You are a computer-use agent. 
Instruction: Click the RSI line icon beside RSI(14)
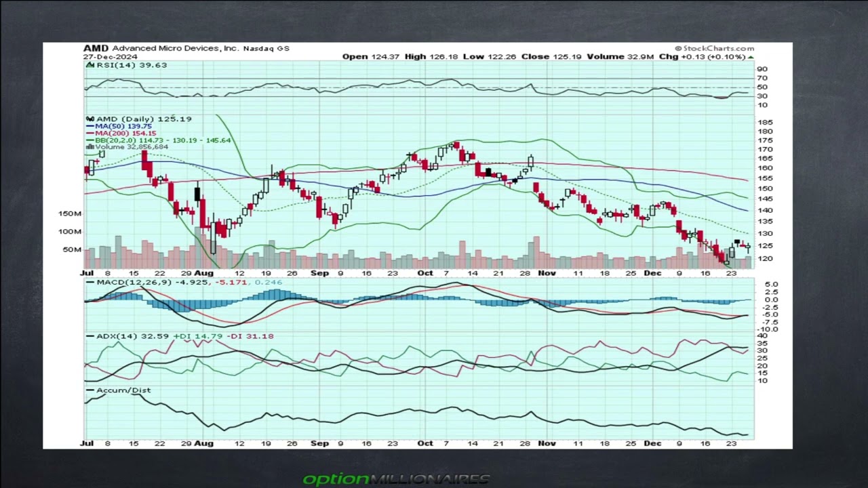[x=90, y=65]
